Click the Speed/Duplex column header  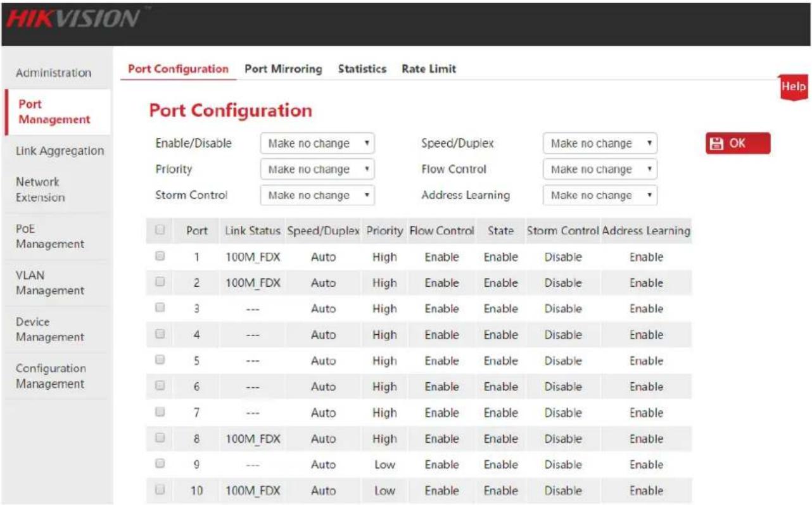323,231
